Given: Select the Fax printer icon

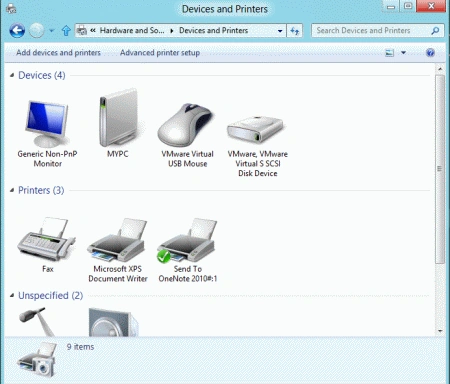Looking at the screenshot, I should 46,239.
